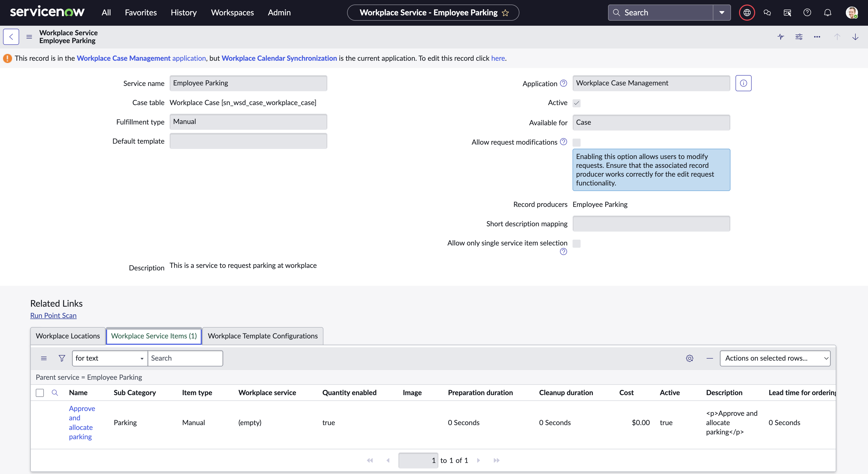Click the ServiceNow logo

point(47,12)
